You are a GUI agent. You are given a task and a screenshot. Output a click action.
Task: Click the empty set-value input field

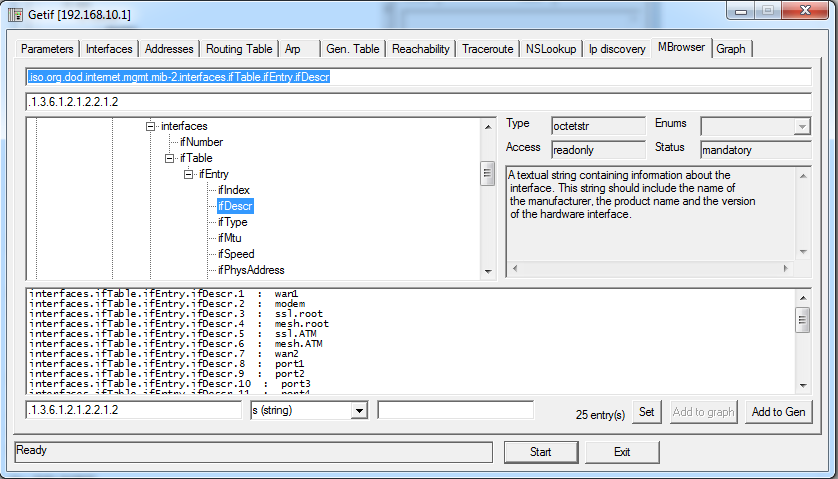pos(455,410)
